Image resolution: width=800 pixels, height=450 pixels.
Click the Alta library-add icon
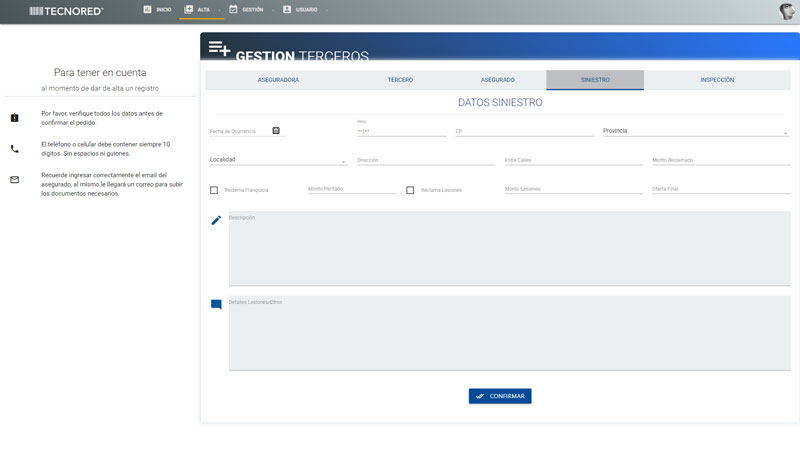[188, 9]
